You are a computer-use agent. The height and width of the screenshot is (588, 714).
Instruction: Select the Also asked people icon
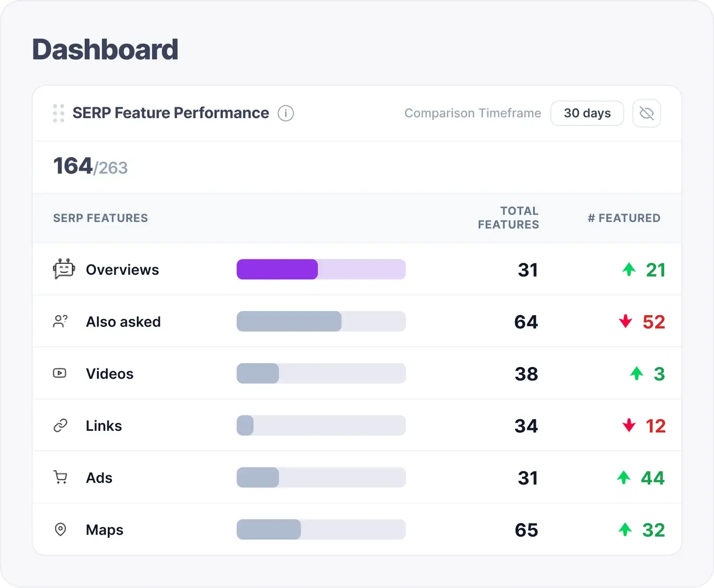click(x=60, y=321)
